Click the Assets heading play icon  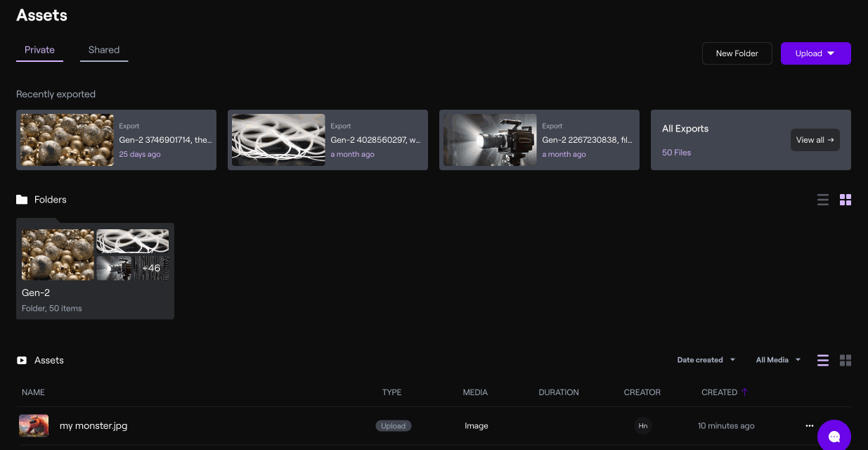click(x=22, y=360)
